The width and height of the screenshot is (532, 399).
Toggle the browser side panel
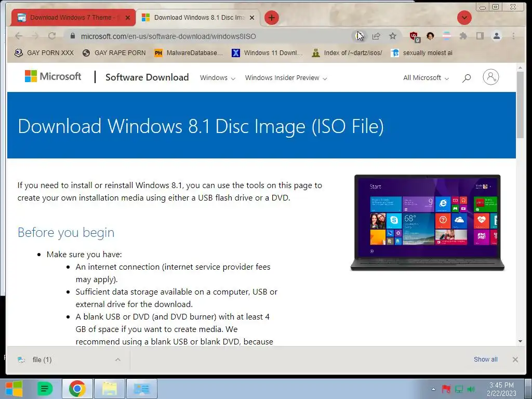pyautogui.click(x=480, y=36)
